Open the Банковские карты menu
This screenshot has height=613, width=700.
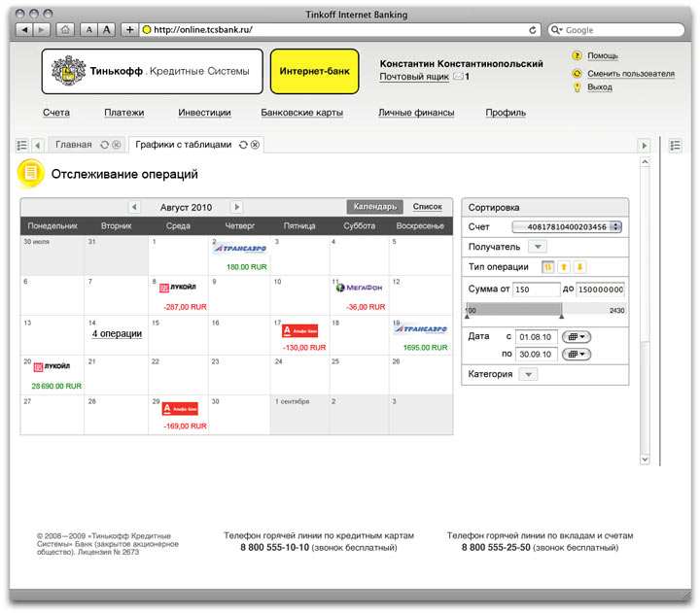(301, 113)
